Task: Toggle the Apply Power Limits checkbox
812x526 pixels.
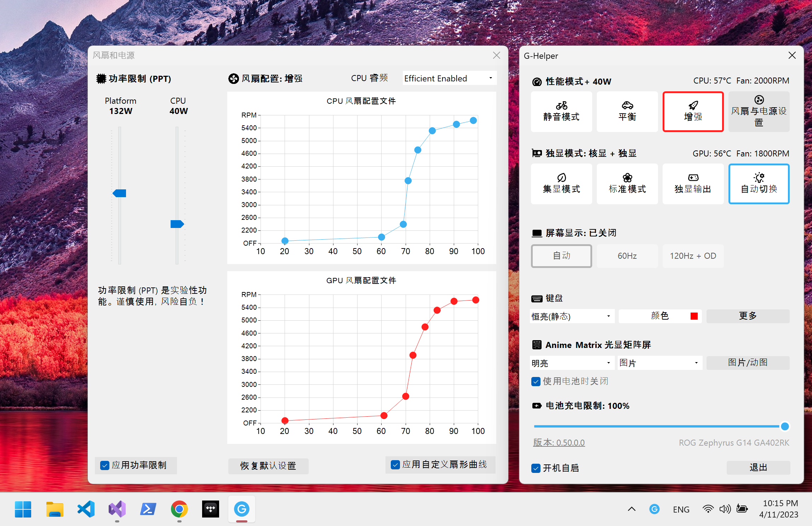Action: [x=105, y=465]
